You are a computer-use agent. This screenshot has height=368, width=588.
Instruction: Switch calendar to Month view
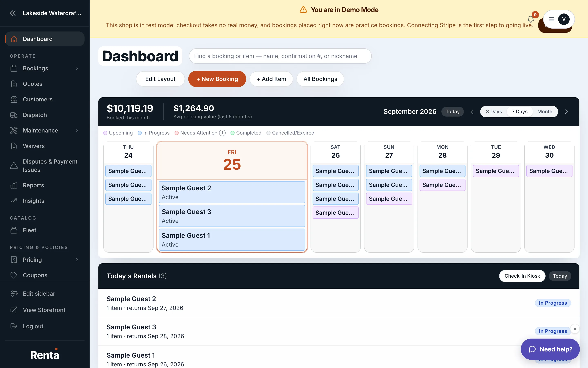point(545,112)
